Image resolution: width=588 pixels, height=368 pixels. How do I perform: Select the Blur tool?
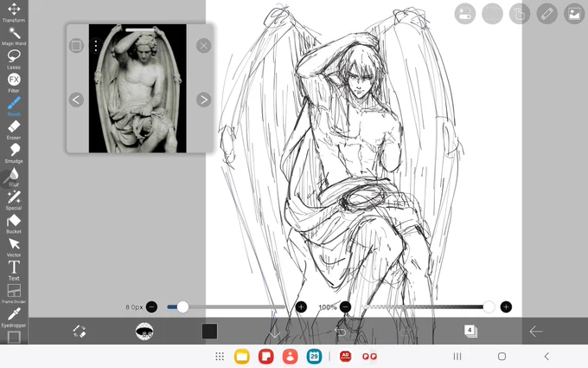pos(14,177)
